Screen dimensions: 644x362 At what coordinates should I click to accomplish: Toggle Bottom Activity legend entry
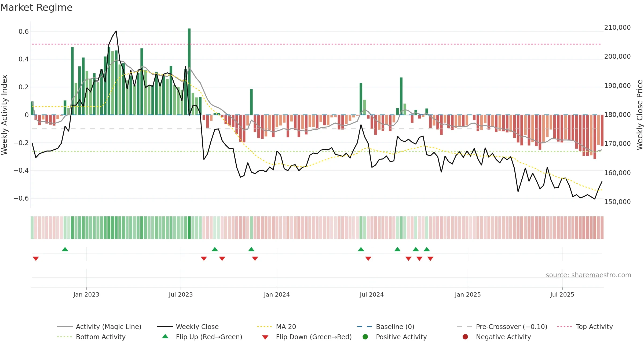coord(91,337)
